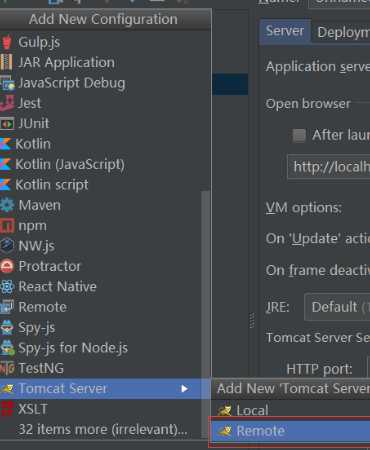The width and height of the screenshot is (370, 450).
Task: Click the Protractor icon
Action: (7, 266)
